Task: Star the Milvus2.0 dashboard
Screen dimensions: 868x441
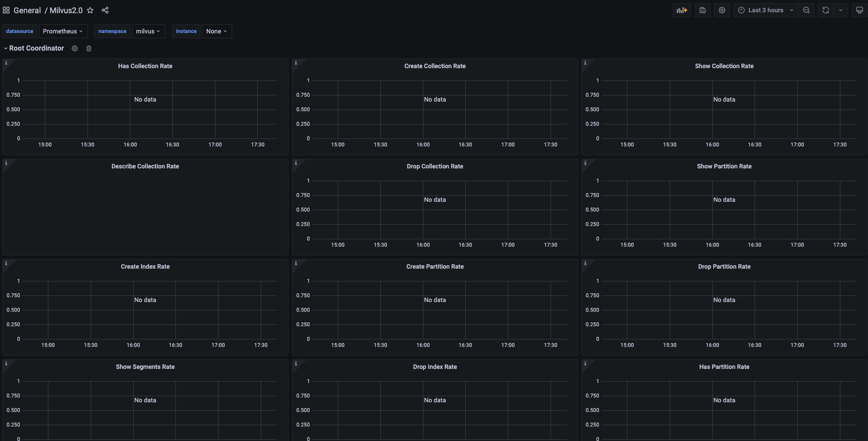Action: pos(90,10)
